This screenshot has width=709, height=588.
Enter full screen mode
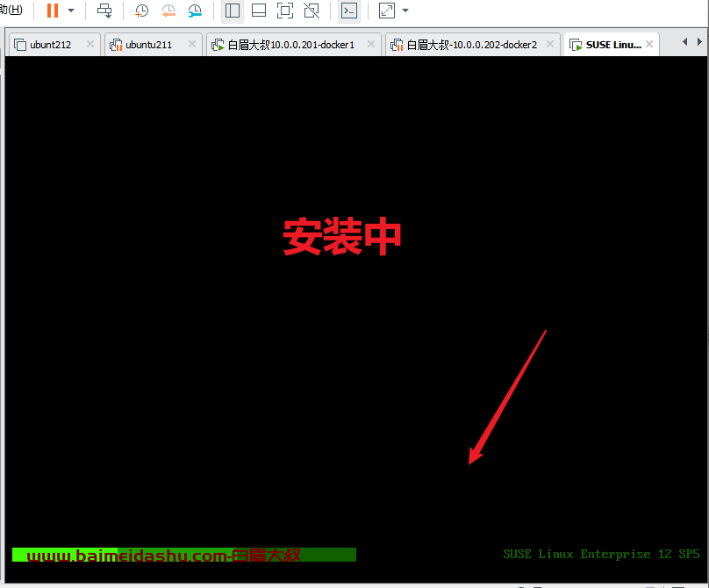[x=285, y=11]
